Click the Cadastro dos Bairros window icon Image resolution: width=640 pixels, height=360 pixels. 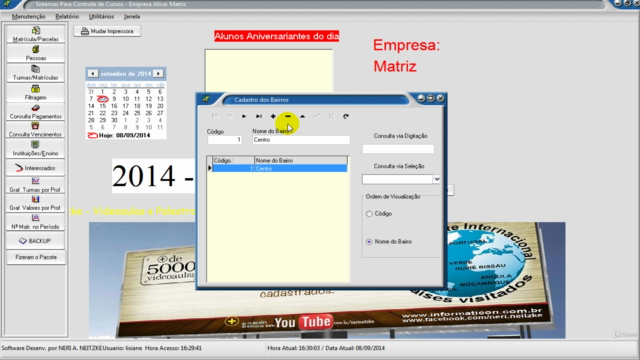[206, 99]
